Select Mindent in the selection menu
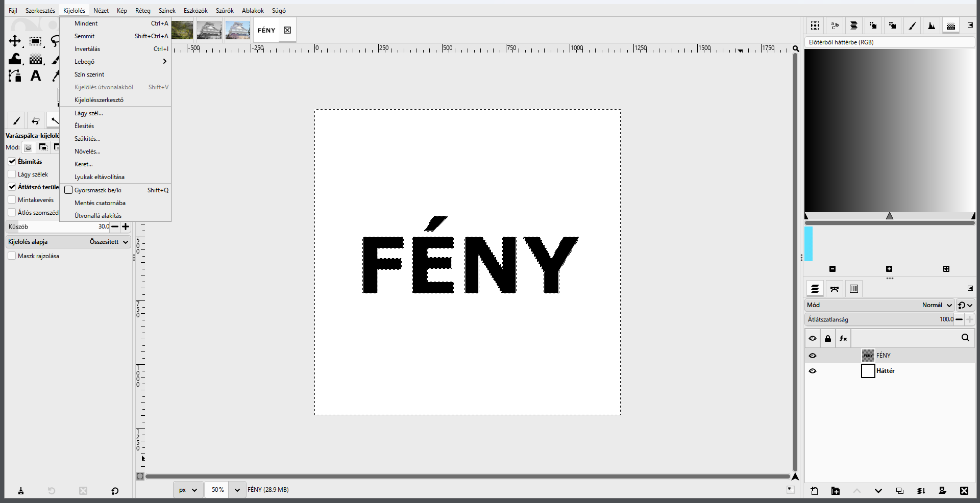The height and width of the screenshot is (503, 980). [115, 23]
